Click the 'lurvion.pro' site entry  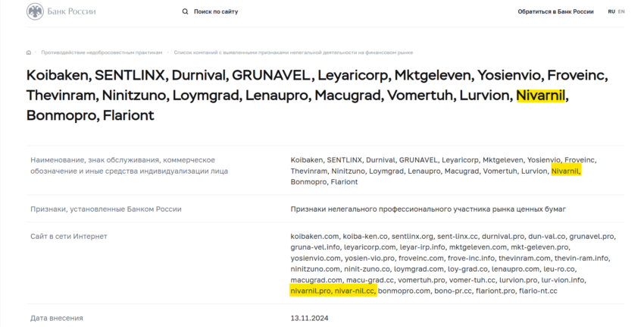tap(518, 280)
